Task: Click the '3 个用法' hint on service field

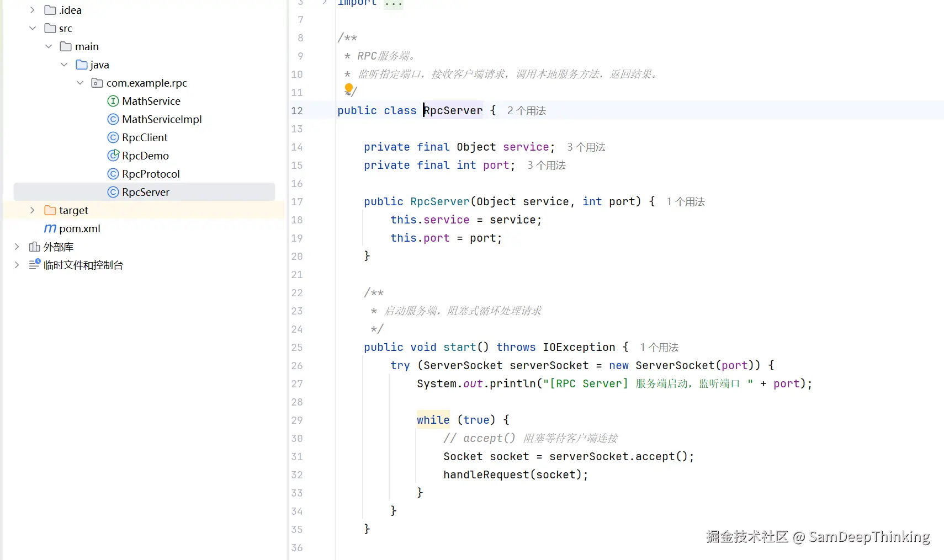Action: pos(586,147)
